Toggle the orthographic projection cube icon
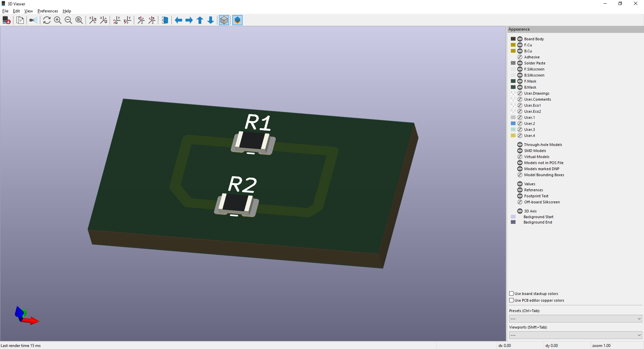This screenshot has width=644, height=349. (x=224, y=20)
